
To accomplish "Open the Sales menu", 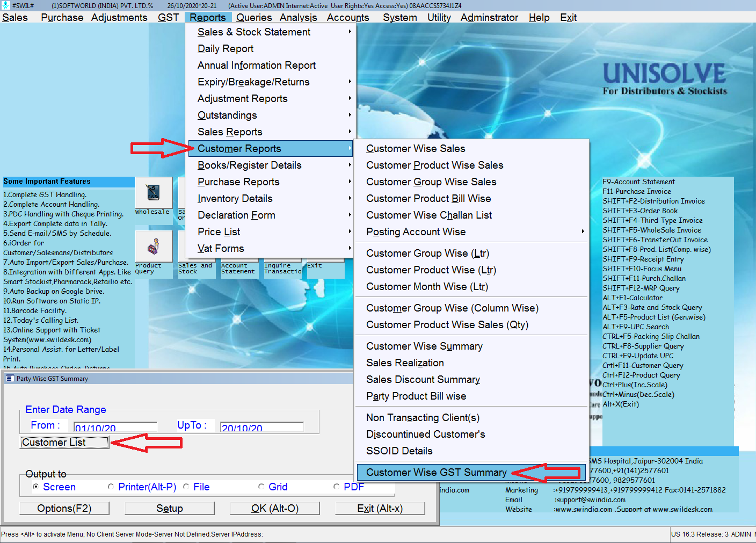I will tap(15, 17).
